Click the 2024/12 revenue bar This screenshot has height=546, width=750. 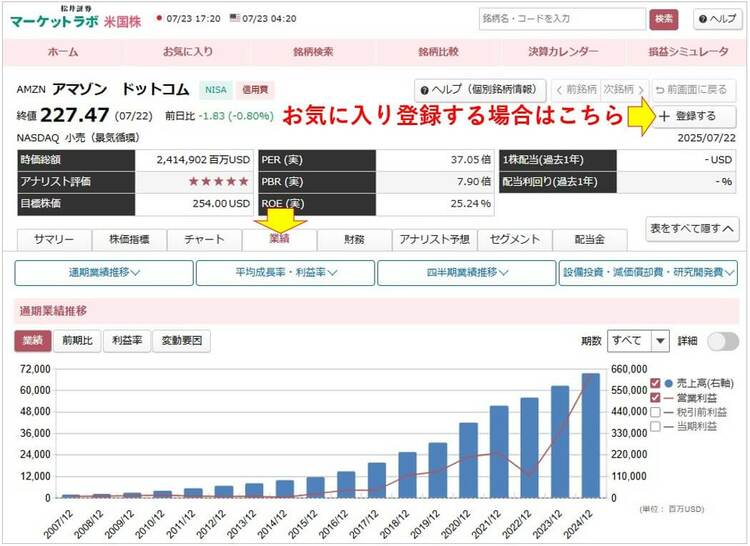point(591,436)
